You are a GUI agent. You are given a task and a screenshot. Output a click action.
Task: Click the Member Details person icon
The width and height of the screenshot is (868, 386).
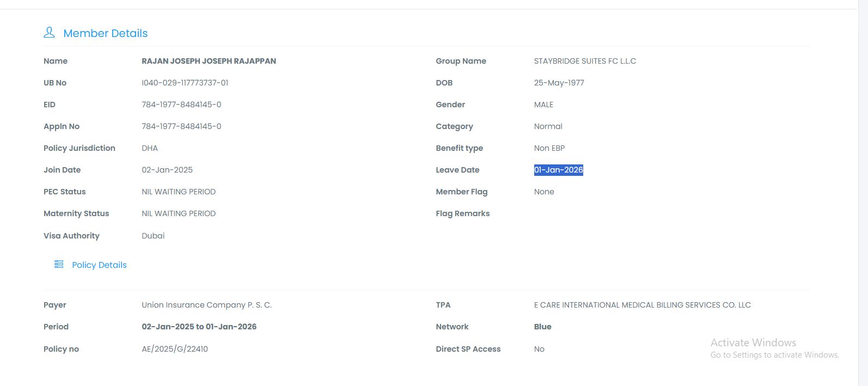click(x=49, y=33)
